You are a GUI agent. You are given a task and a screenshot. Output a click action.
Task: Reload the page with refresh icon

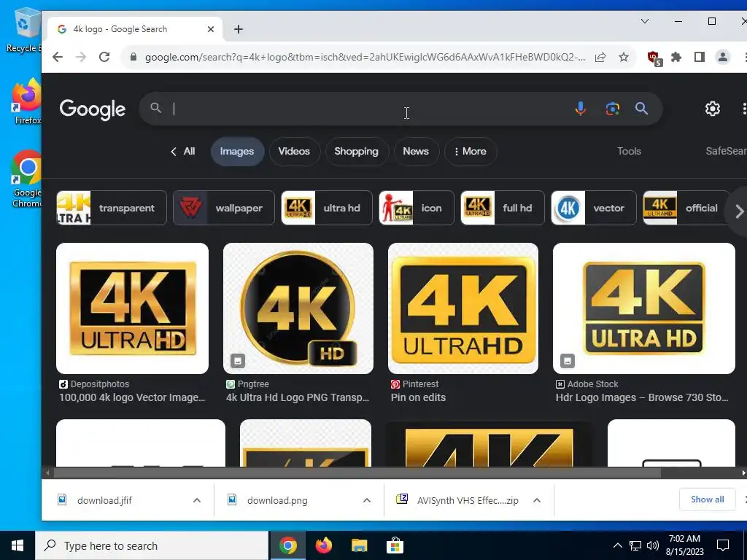coord(104,57)
